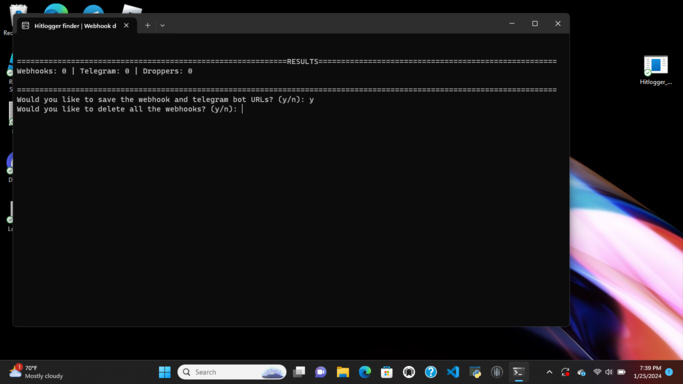Click the RESULTS header text
The image size is (683, 384).
tap(302, 61)
